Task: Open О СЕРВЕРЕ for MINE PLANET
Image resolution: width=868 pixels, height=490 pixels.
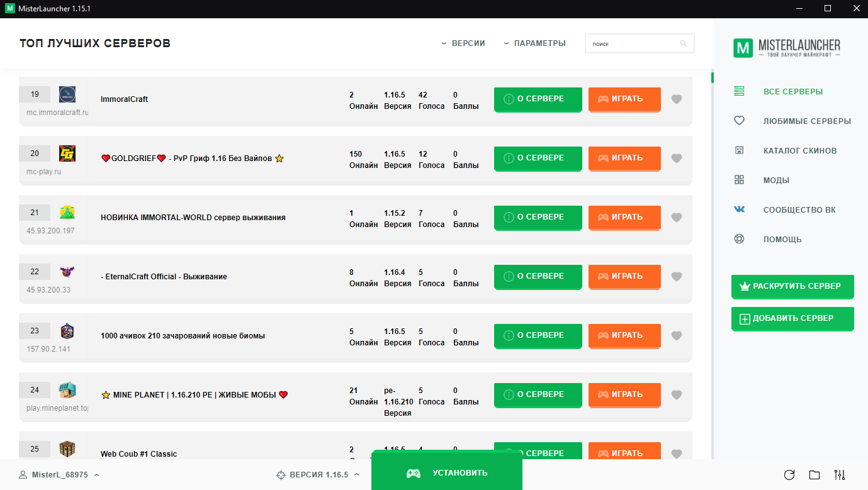Action: [538, 395]
